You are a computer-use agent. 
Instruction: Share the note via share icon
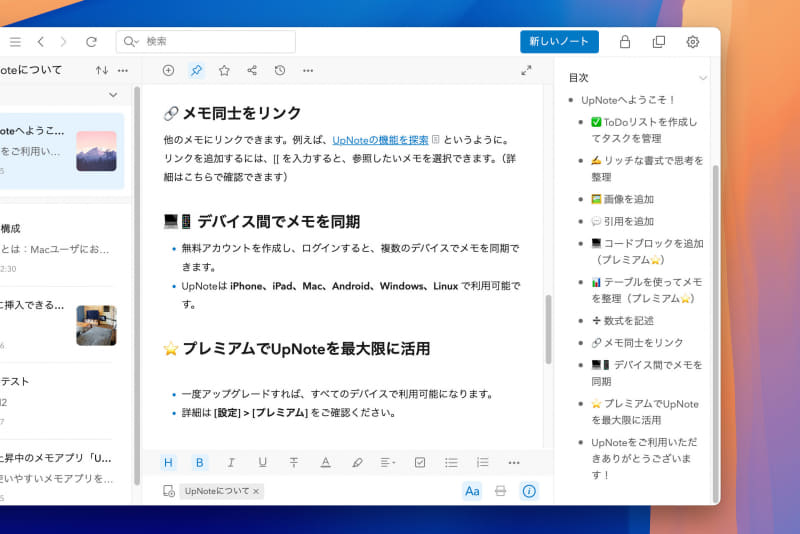pos(252,70)
